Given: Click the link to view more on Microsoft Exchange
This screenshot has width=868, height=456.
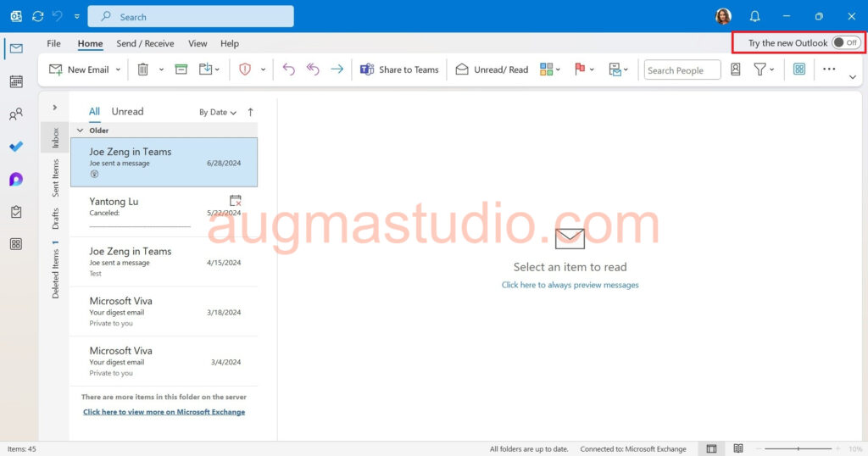Looking at the screenshot, I should click(164, 412).
